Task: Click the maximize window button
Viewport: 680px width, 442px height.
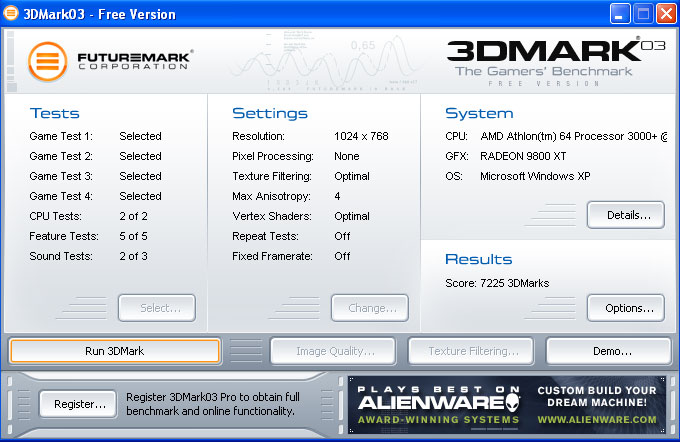Action: pos(643,14)
